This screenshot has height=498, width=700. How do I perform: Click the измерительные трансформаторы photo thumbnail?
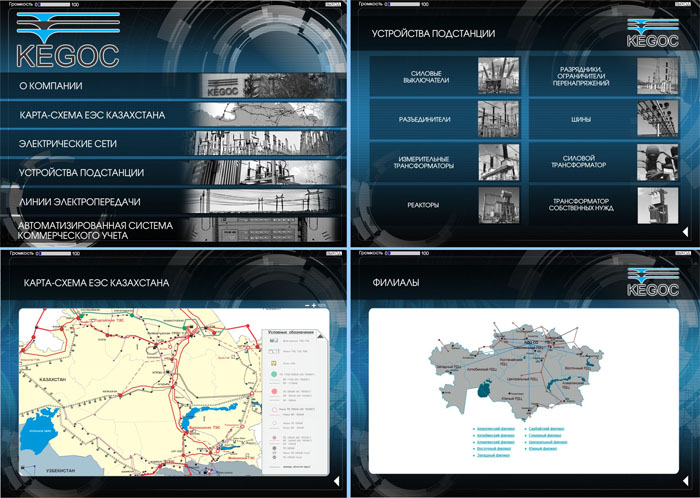click(499, 162)
